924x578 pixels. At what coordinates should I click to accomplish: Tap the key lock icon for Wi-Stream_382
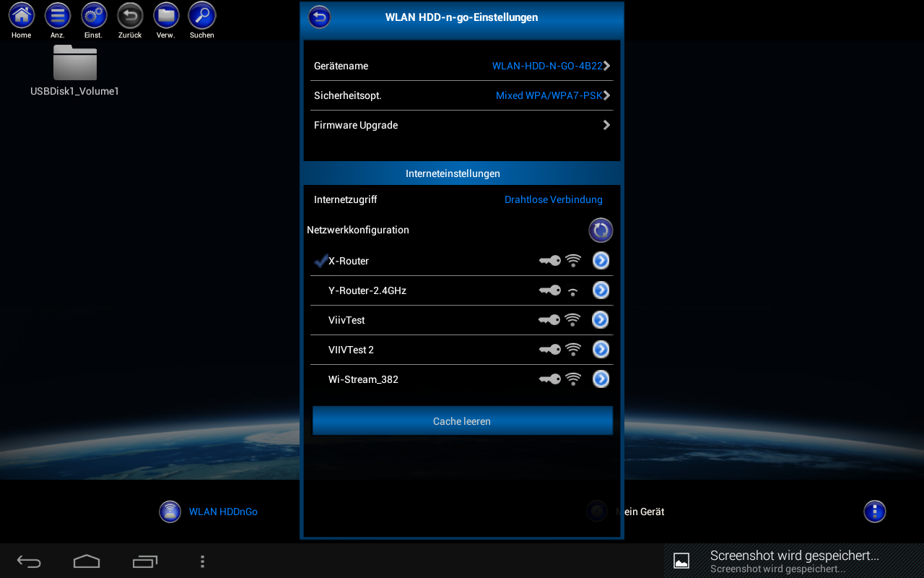click(x=550, y=379)
